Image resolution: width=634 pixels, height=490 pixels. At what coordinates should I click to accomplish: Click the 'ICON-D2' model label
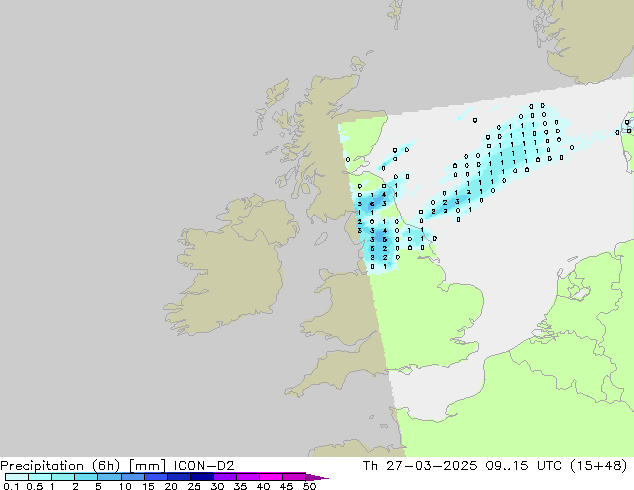tap(204, 466)
